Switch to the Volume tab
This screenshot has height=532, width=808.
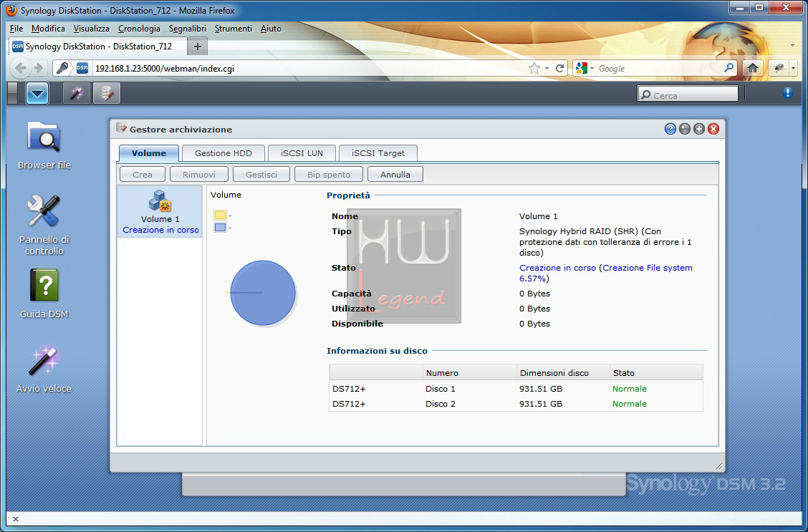pyautogui.click(x=149, y=153)
